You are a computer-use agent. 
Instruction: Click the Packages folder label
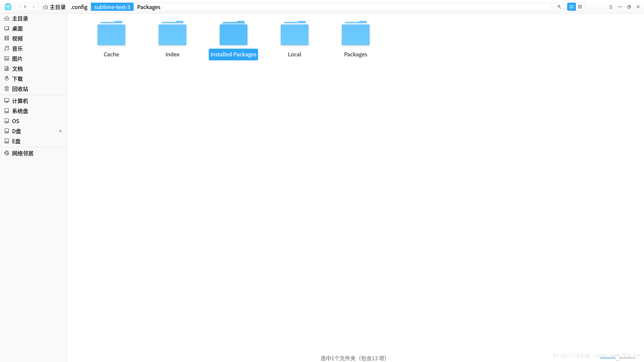click(355, 54)
